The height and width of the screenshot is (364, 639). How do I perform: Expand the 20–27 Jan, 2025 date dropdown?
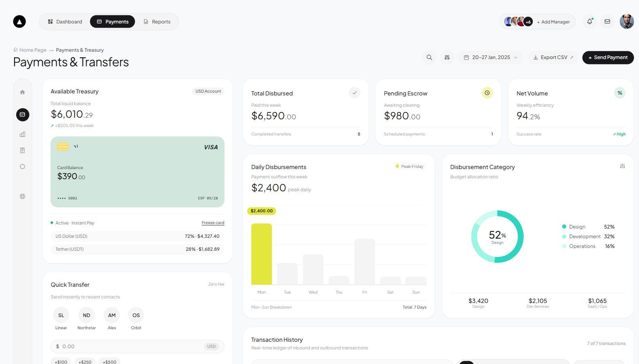click(491, 57)
